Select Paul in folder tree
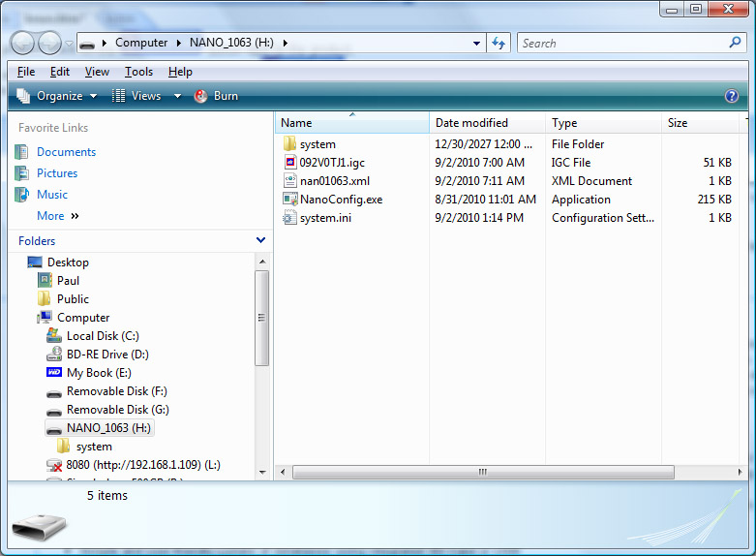 68,280
